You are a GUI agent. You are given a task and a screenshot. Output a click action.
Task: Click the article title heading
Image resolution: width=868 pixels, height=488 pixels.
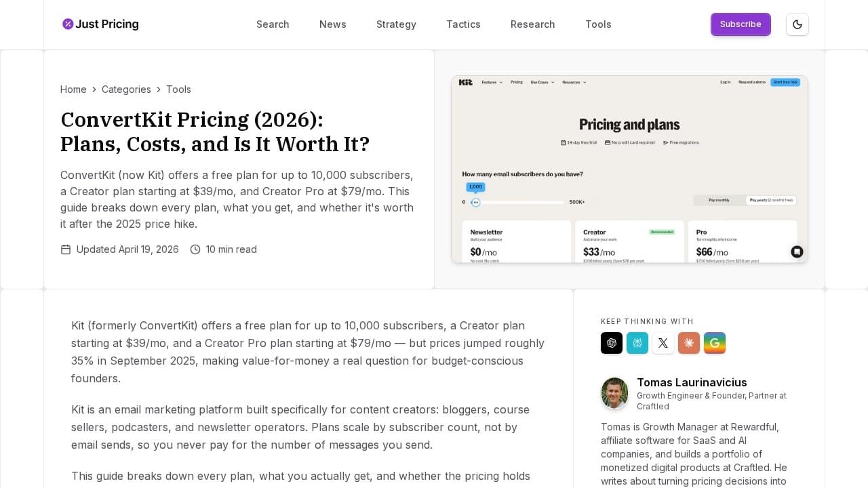(215, 131)
